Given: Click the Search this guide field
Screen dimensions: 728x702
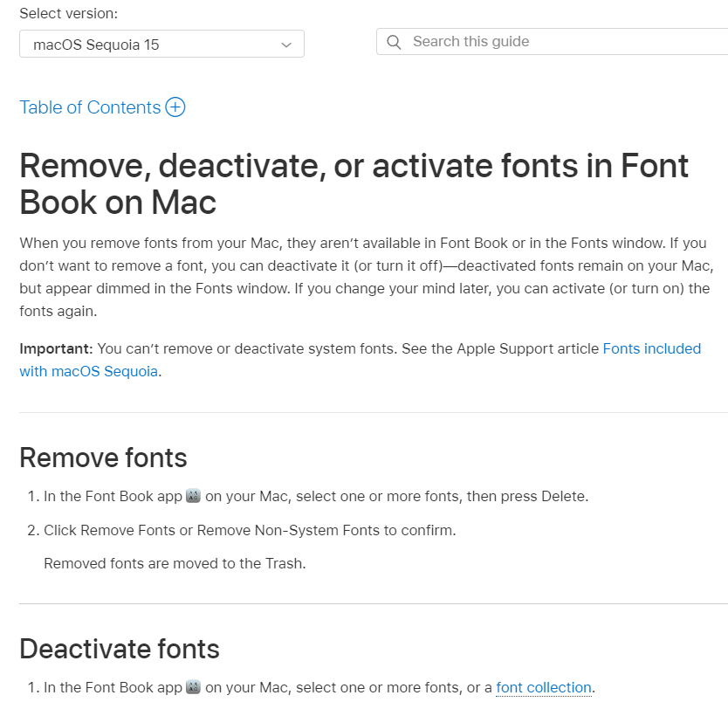Looking at the screenshot, I should [553, 41].
